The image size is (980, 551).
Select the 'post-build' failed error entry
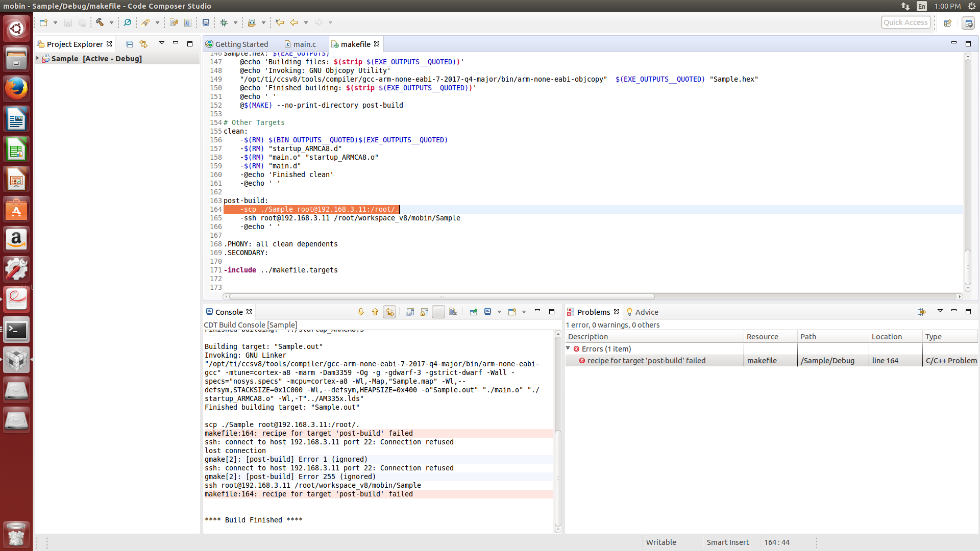click(646, 361)
